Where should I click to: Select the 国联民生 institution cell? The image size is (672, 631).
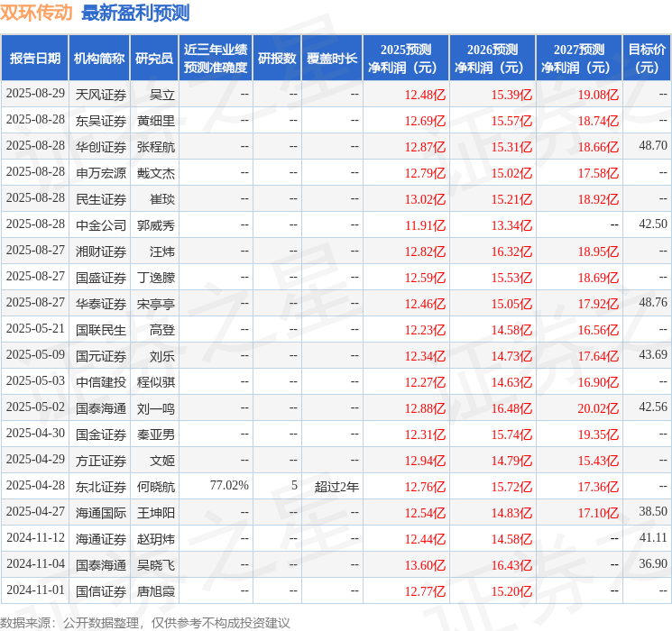click(101, 330)
